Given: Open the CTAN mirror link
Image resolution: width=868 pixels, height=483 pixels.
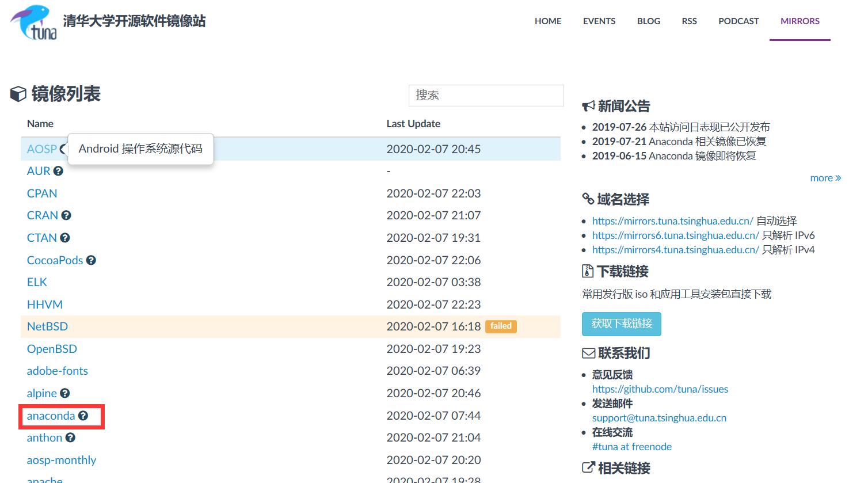Looking at the screenshot, I should coord(41,238).
